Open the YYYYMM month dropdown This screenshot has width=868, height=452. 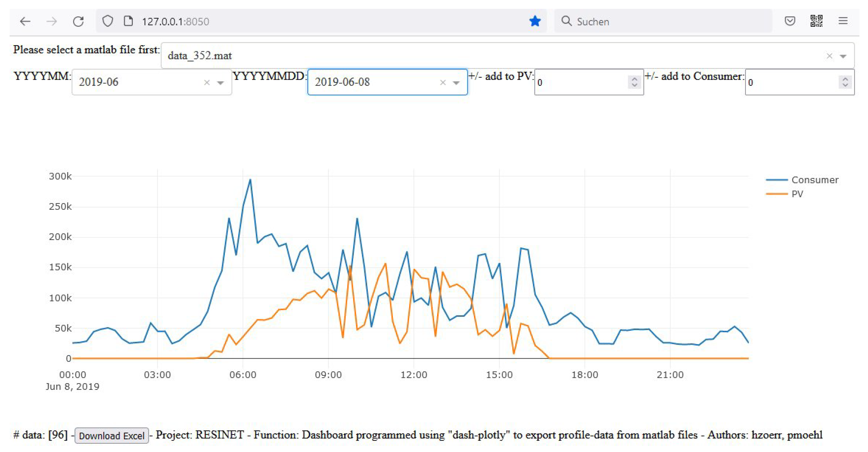(220, 83)
